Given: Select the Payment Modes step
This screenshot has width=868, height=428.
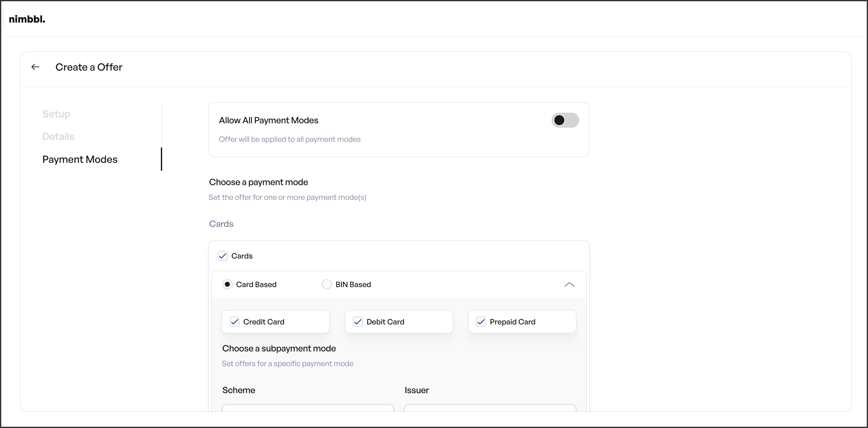Looking at the screenshot, I should (80, 159).
